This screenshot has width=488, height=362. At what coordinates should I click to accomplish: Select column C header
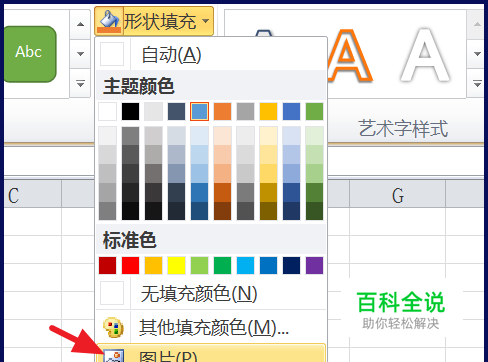[33, 195]
